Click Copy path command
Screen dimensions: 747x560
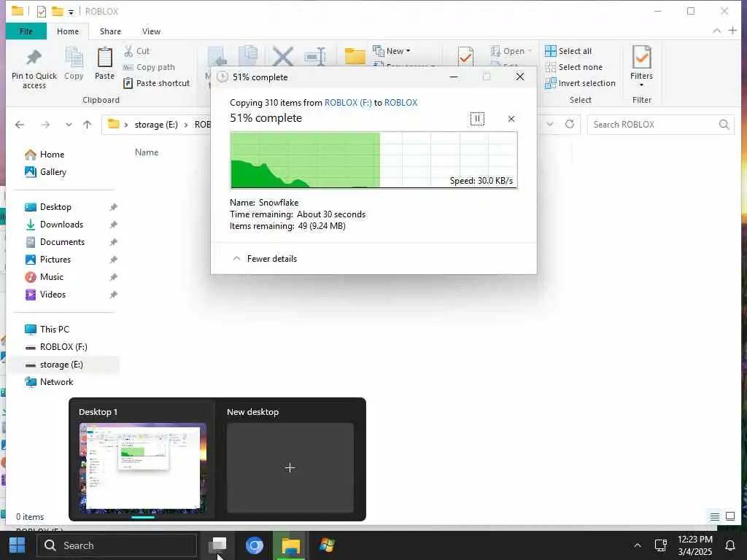[x=149, y=67]
